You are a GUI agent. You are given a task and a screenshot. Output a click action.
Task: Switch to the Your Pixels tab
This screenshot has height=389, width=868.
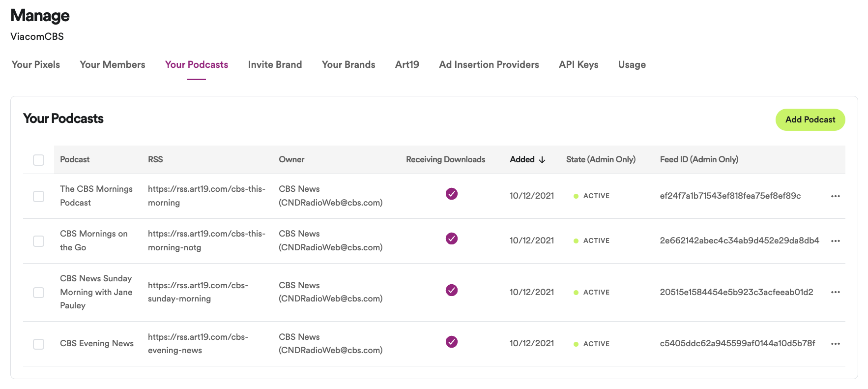[36, 64]
